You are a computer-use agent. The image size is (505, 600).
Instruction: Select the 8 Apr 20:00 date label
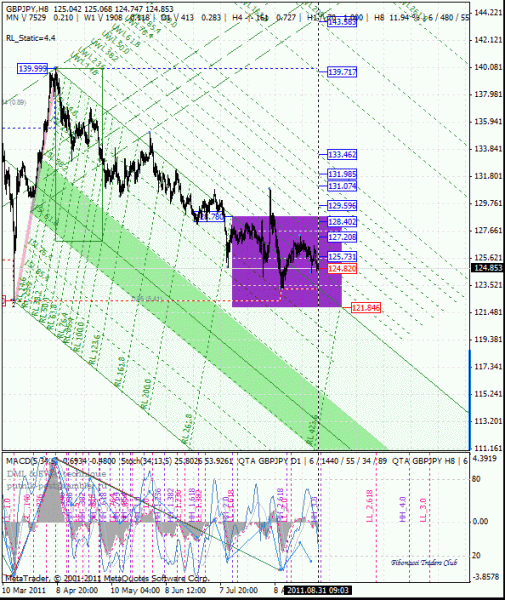(77, 590)
